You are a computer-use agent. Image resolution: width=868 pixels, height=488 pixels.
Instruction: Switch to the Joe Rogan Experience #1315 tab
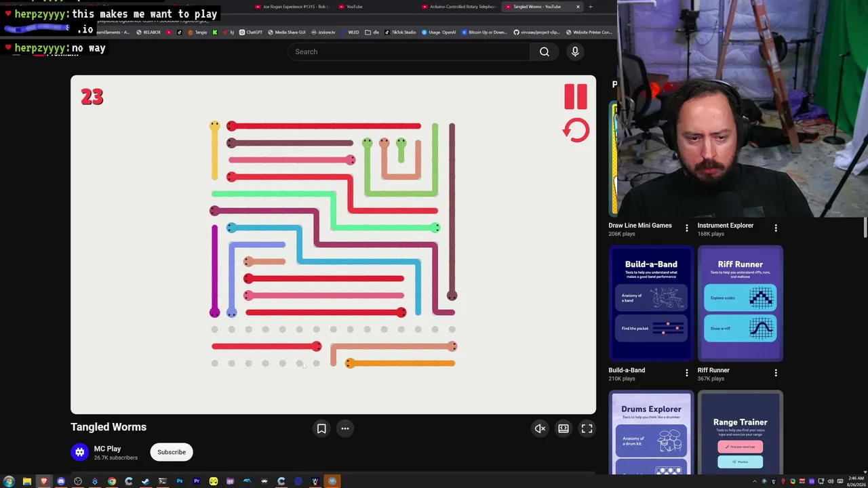tap(292, 7)
